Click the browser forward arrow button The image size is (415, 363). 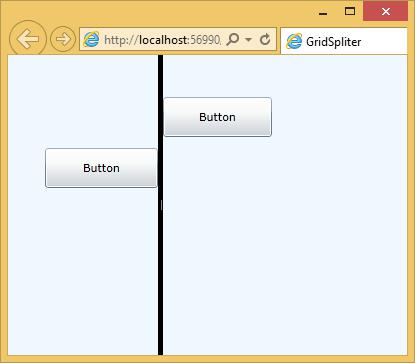pyautogui.click(x=63, y=39)
